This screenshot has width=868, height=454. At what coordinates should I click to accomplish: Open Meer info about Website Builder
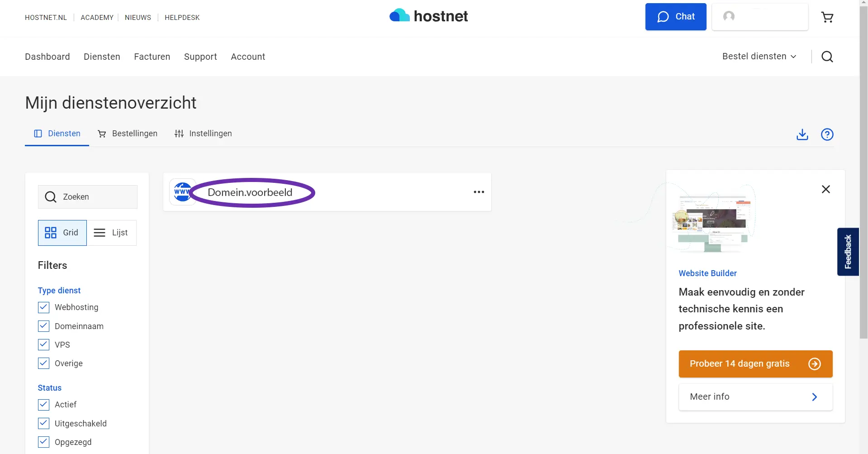755,397
